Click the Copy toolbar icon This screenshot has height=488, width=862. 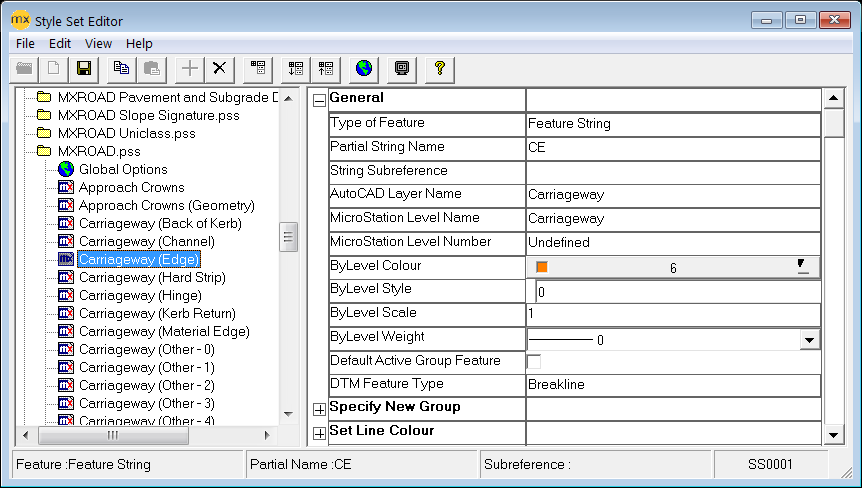coord(121,69)
